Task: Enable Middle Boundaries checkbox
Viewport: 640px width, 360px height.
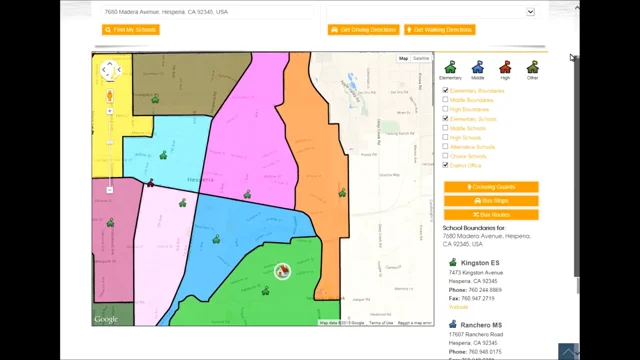Action: (x=445, y=100)
